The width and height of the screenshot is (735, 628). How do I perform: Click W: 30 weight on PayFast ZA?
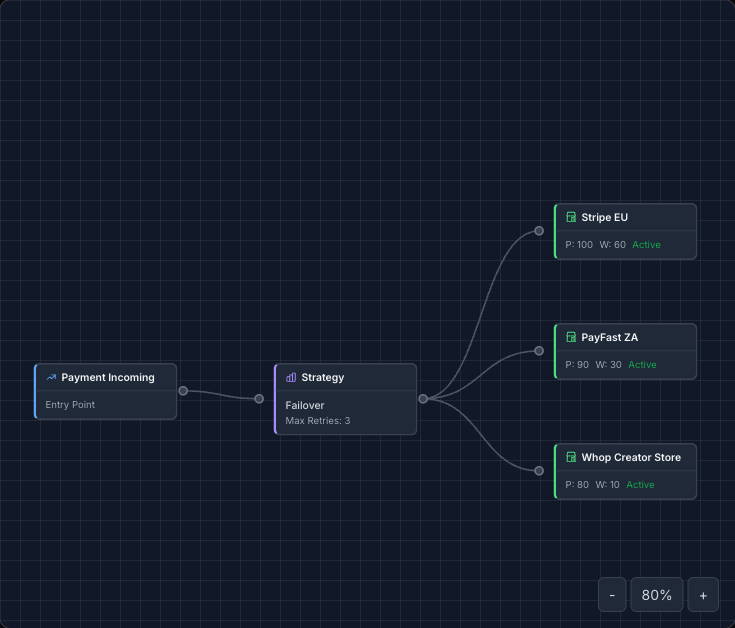coord(608,365)
